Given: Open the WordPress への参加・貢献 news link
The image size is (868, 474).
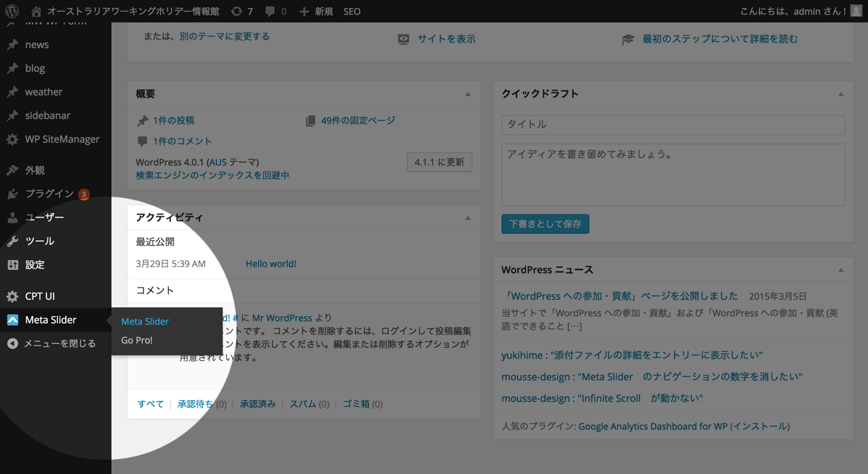Looking at the screenshot, I should point(620,296).
